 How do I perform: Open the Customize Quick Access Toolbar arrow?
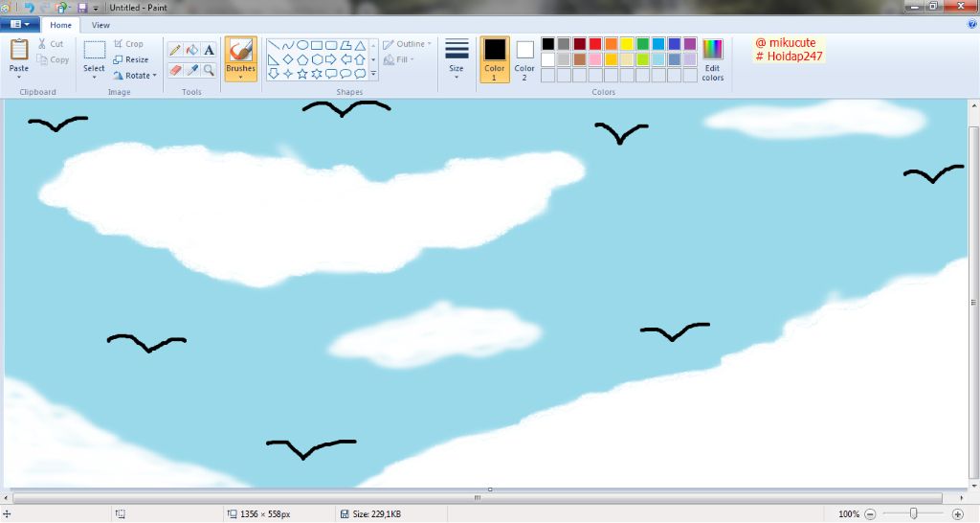(x=96, y=8)
